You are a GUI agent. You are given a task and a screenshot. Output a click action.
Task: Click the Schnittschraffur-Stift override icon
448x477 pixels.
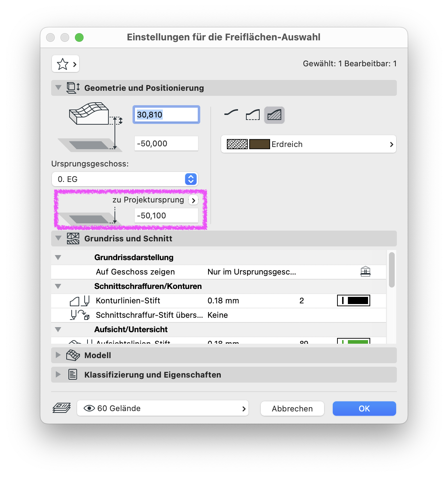click(x=80, y=315)
